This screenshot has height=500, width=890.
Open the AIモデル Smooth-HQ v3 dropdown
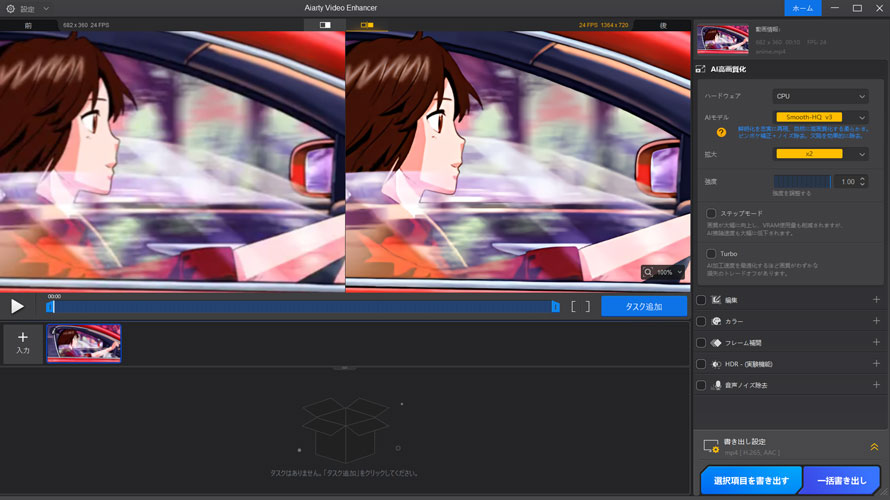coord(820,117)
